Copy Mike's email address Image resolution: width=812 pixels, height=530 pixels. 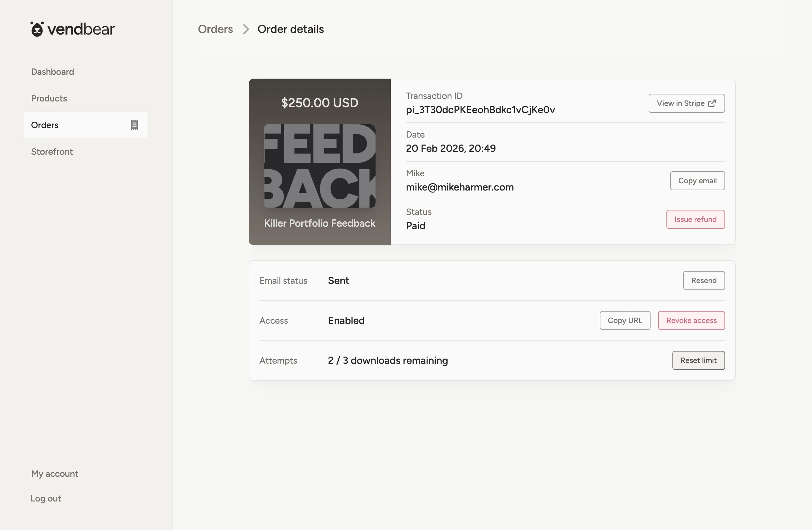697,181
